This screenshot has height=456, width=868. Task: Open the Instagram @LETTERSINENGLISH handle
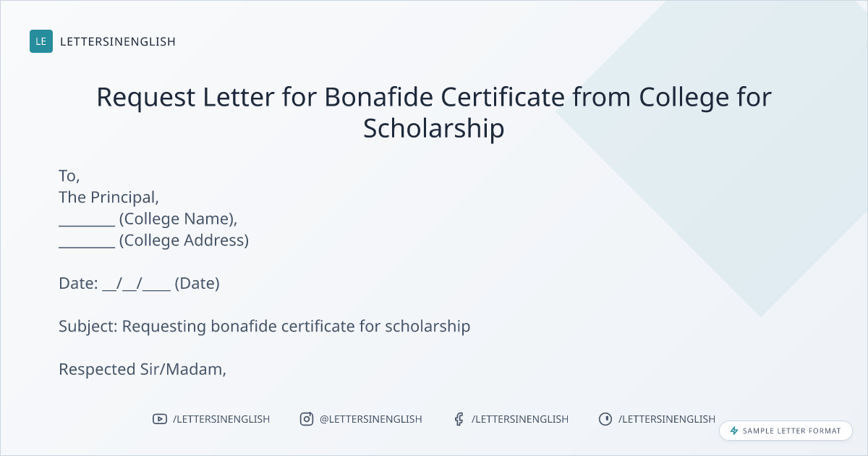[371, 419]
